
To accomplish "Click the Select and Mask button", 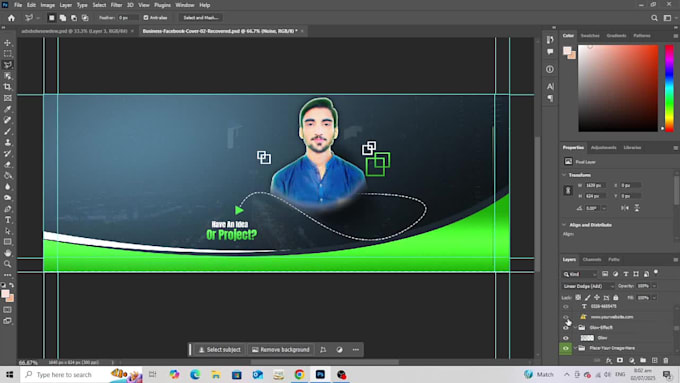I will (x=200, y=18).
